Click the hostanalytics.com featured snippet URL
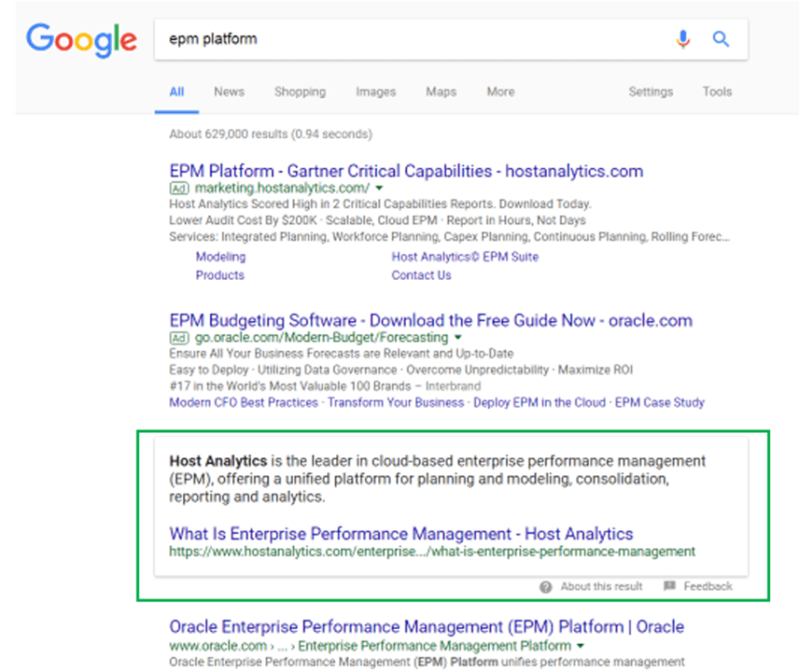The image size is (799, 672). (x=432, y=552)
